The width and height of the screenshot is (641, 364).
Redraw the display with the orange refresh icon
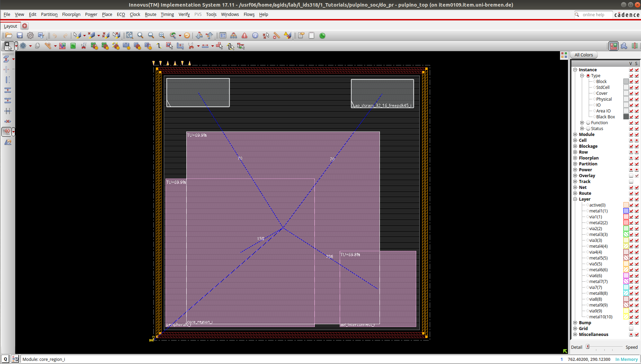point(187,35)
